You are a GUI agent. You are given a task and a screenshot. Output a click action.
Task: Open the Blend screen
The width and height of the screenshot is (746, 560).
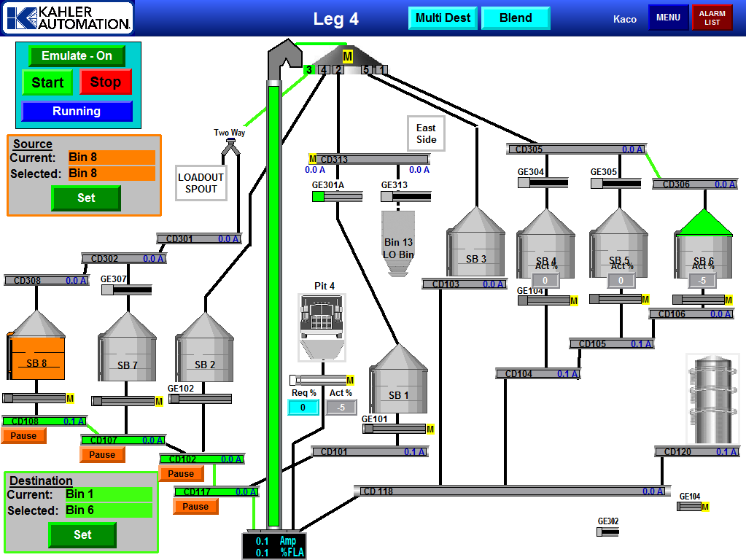pos(516,18)
